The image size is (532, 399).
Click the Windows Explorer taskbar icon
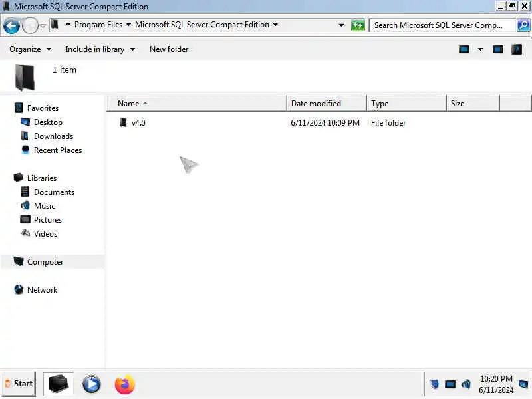59,384
